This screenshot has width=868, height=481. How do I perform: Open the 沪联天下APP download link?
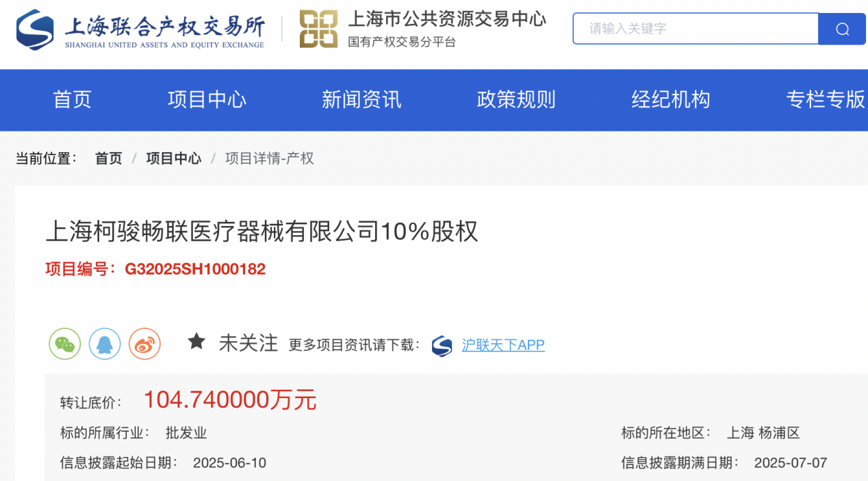point(503,345)
